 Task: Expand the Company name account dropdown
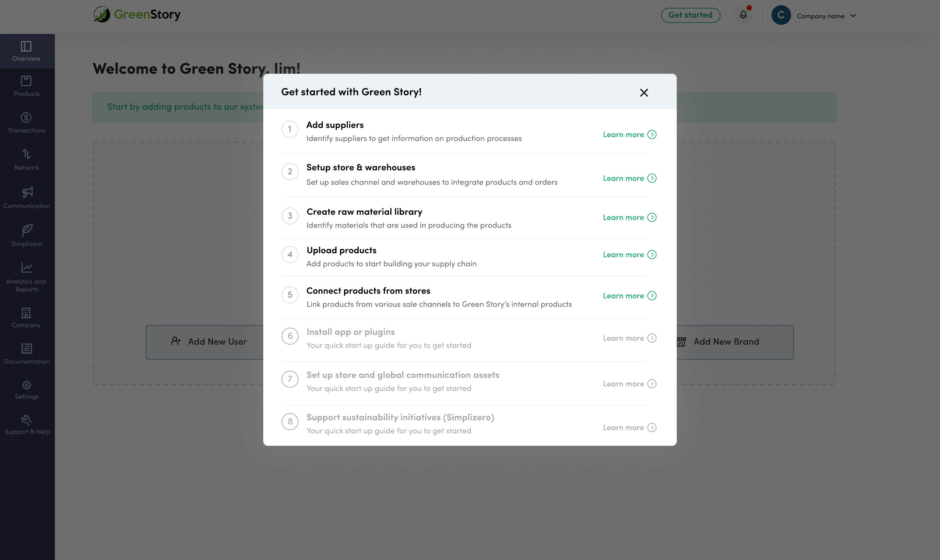(x=853, y=16)
